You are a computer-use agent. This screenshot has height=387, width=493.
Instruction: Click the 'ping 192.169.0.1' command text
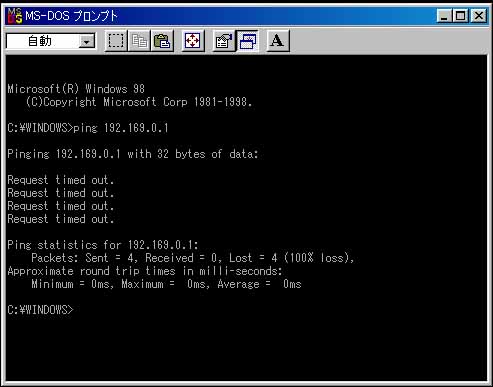121,128
